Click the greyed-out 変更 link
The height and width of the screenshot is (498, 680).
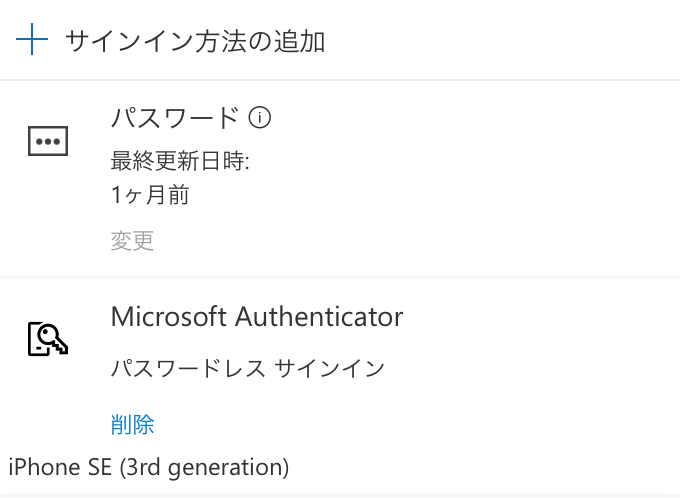click(x=132, y=241)
